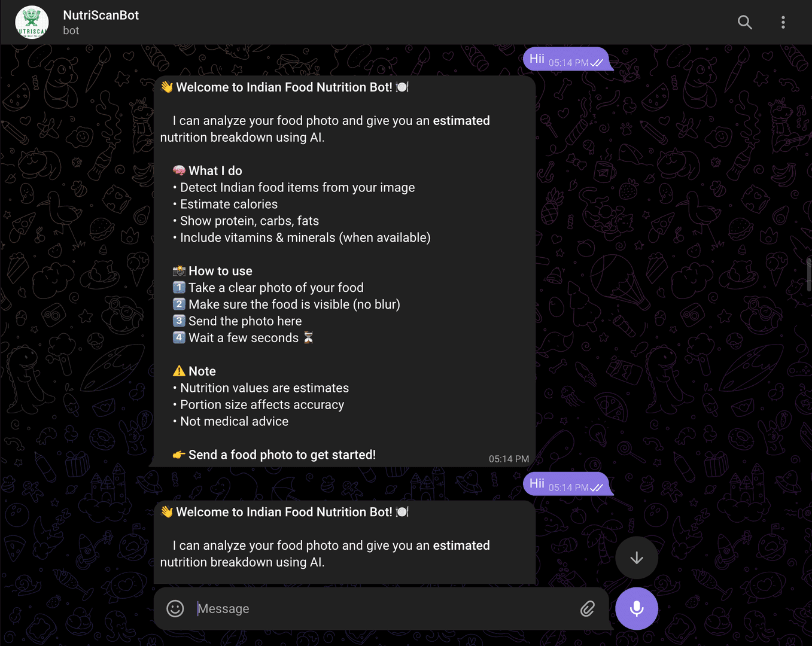812x646 pixels.
Task: Click "Send a food photo to get started!" text
Action: (282, 455)
